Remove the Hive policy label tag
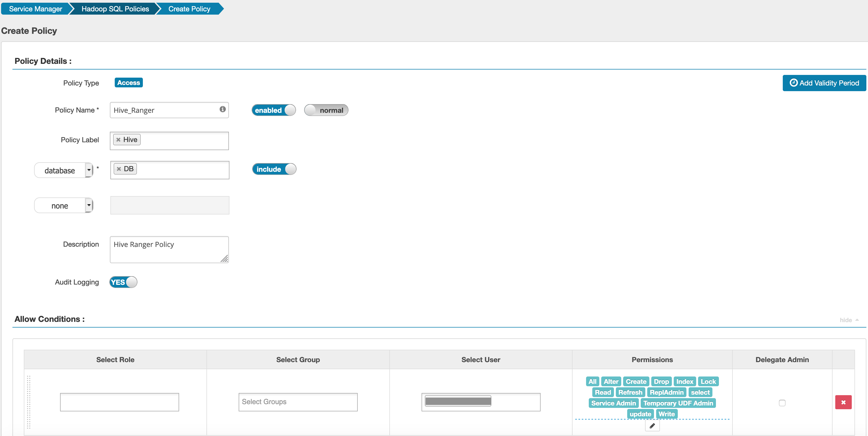The image size is (868, 436). (x=118, y=140)
